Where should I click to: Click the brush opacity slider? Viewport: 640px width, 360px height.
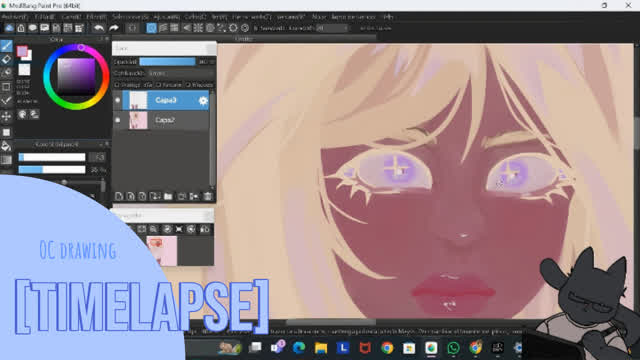point(52,169)
